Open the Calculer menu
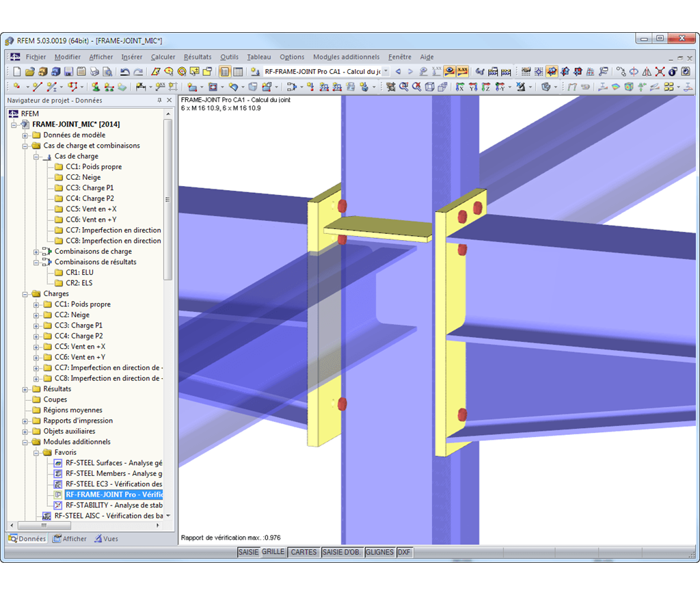Image resolution: width=700 pixels, height=595 pixels. pyautogui.click(x=163, y=57)
